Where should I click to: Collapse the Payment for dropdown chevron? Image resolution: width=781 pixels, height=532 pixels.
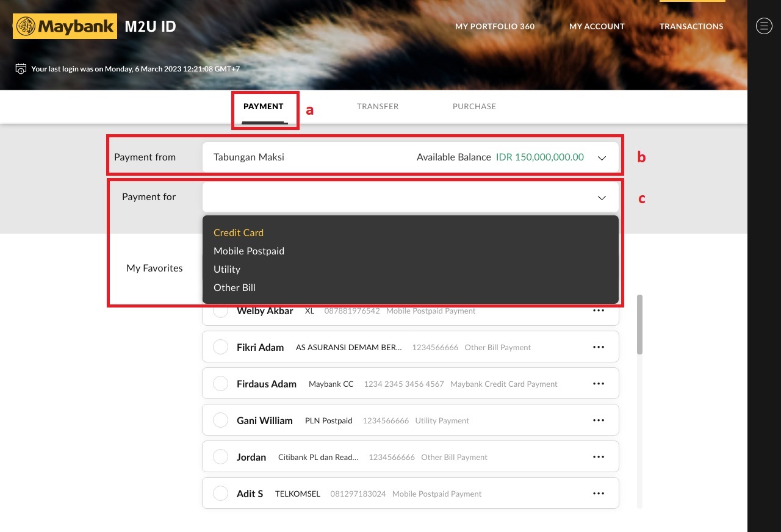point(602,198)
